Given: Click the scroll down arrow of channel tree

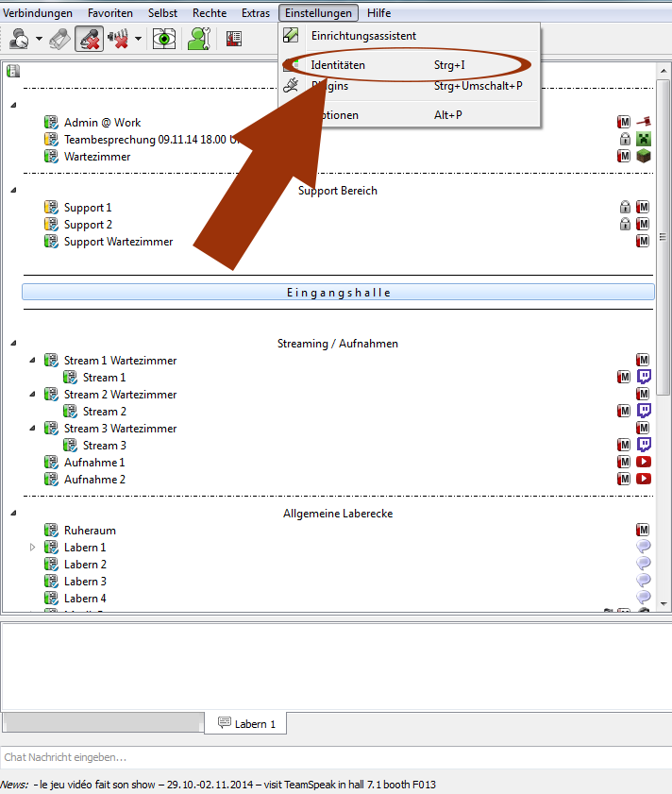Looking at the screenshot, I should (x=664, y=603).
